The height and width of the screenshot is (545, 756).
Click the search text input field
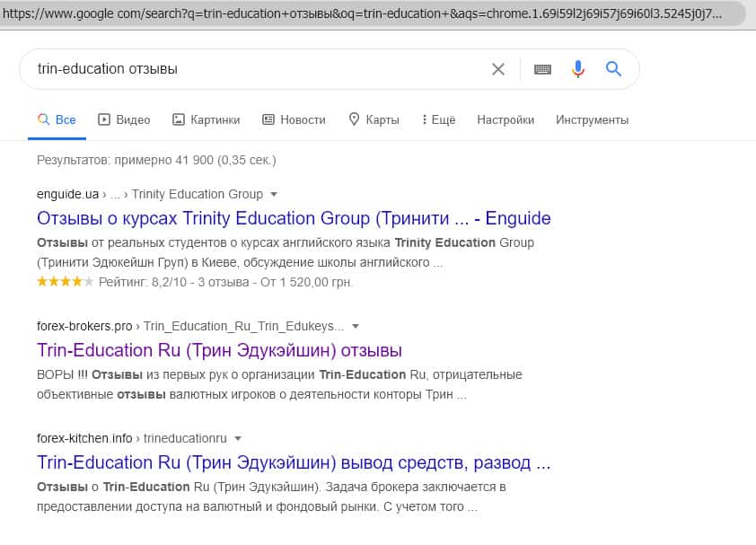pyautogui.click(x=251, y=69)
